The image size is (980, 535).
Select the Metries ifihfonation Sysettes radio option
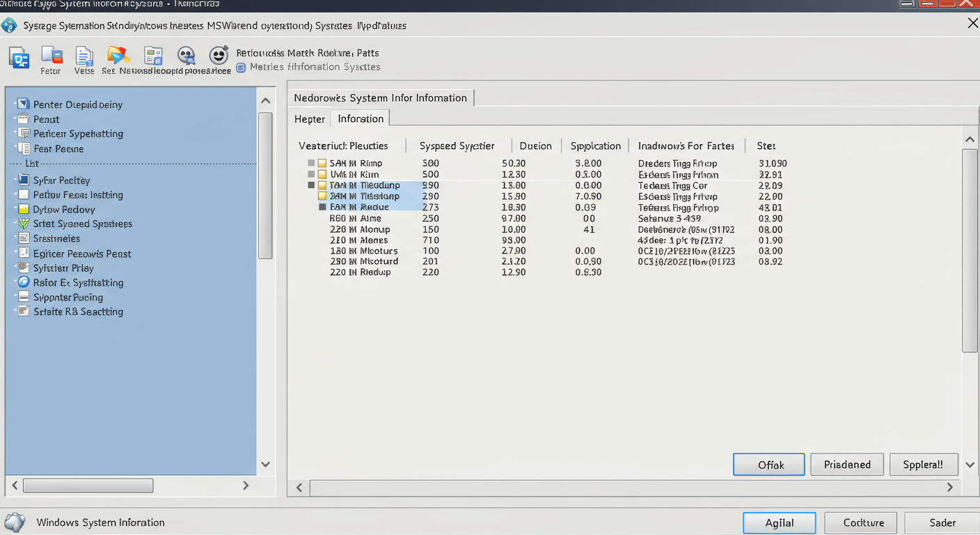point(241,68)
